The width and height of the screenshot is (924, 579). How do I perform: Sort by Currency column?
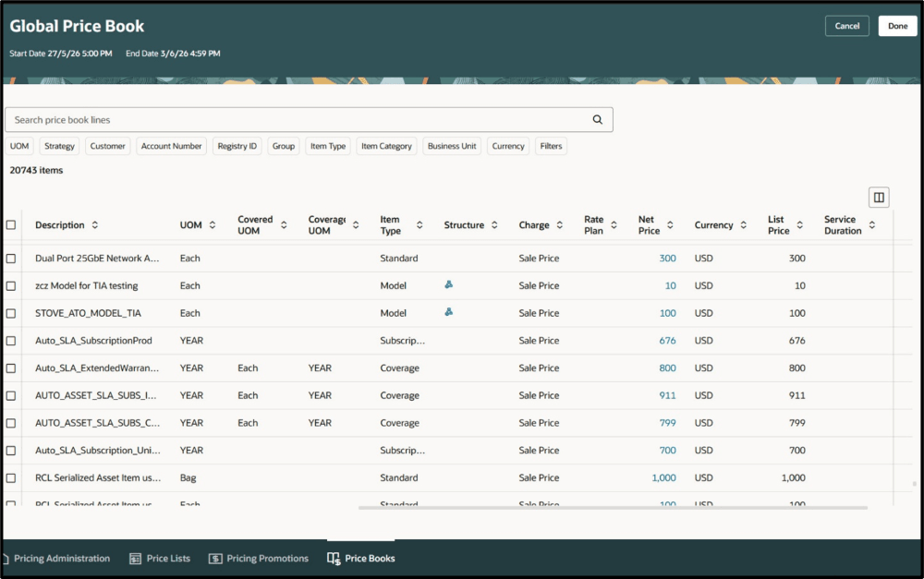pyautogui.click(x=743, y=225)
